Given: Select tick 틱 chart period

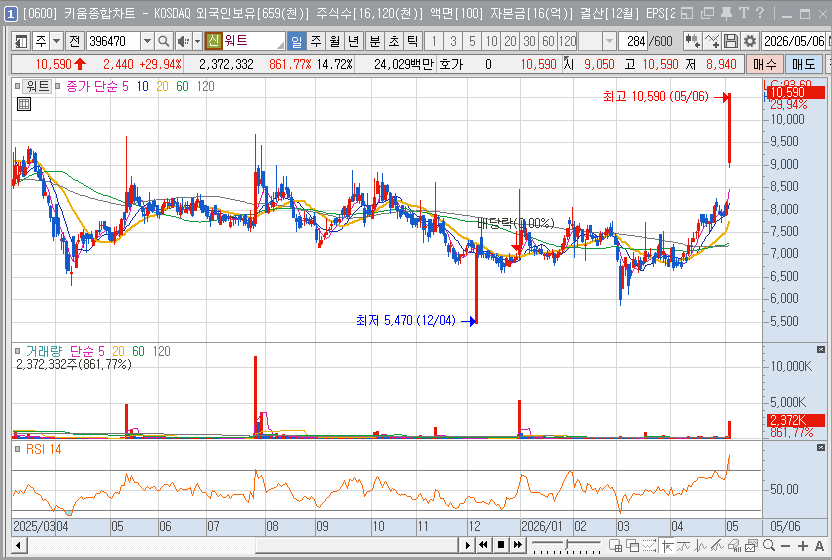Looking at the screenshot, I should pos(413,41).
